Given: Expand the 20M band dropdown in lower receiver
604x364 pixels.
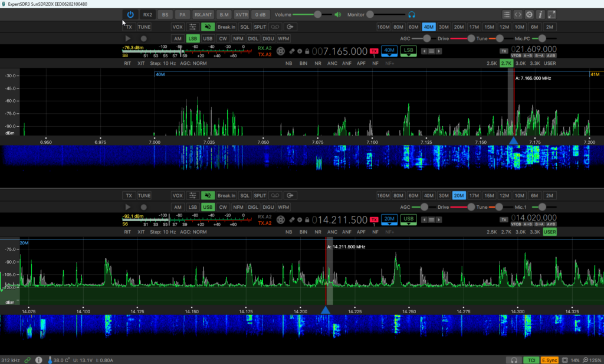Looking at the screenshot, I should [x=389, y=219].
